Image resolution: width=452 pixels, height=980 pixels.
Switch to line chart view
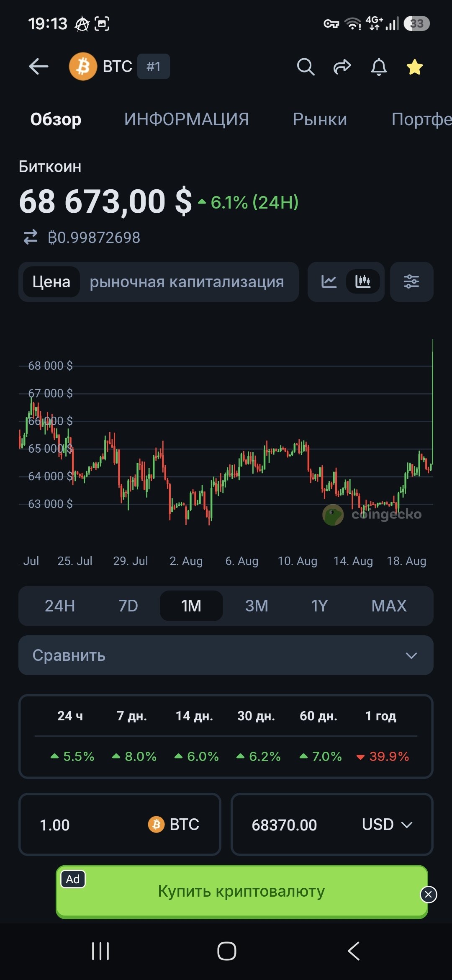coord(329,281)
